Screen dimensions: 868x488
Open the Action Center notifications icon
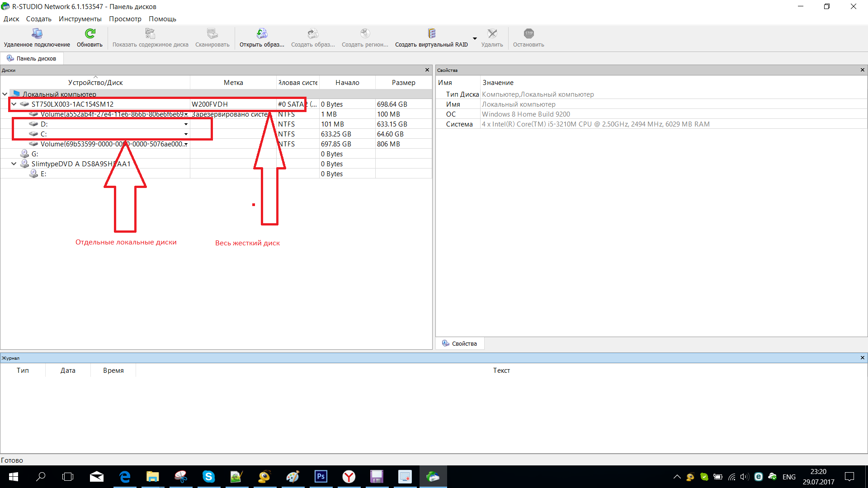849,477
